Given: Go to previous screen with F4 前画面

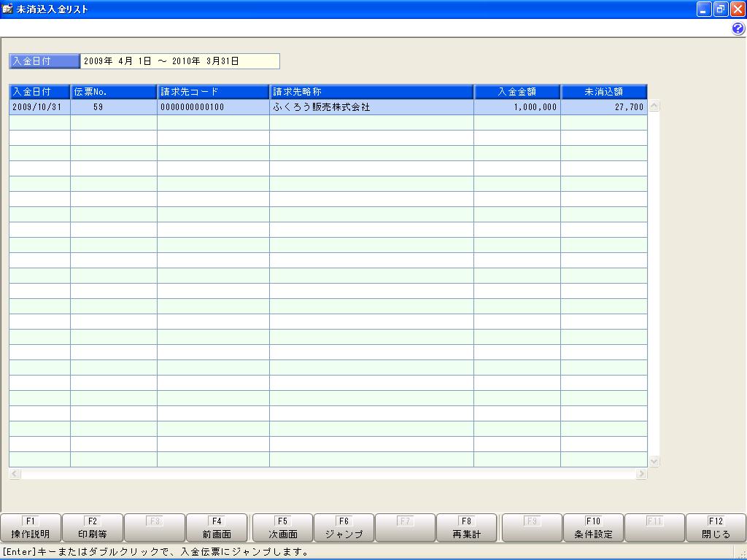Looking at the screenshot, I should coord(217,528).
